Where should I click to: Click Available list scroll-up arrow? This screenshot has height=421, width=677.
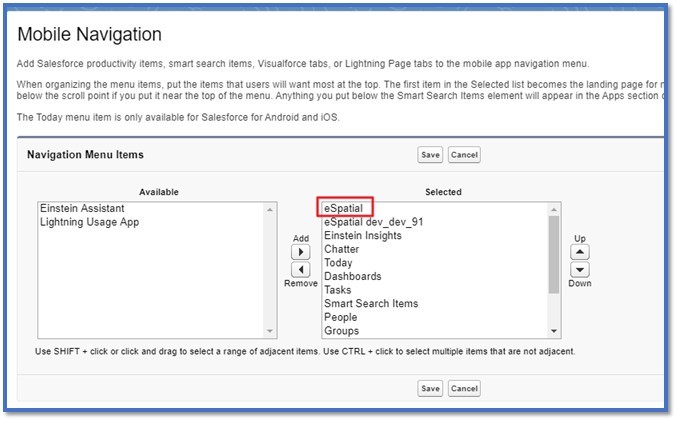point(270,209)
